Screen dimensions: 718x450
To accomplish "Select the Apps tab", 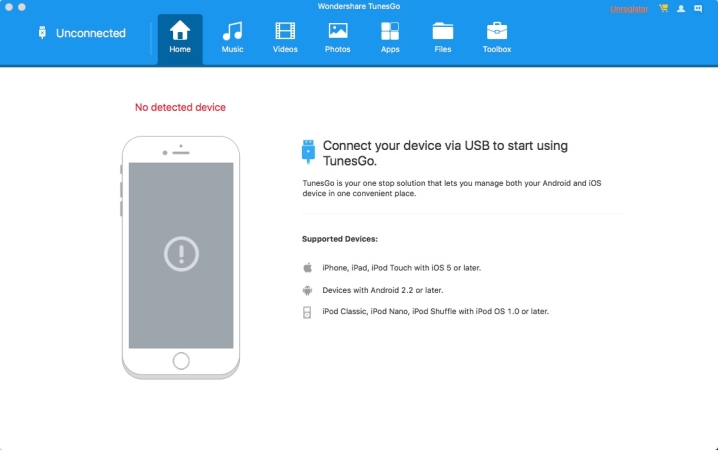I will click(390, 39).
